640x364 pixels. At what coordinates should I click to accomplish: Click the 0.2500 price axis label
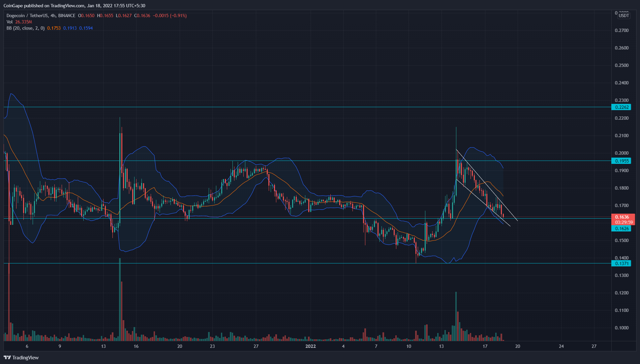(622, 65)
